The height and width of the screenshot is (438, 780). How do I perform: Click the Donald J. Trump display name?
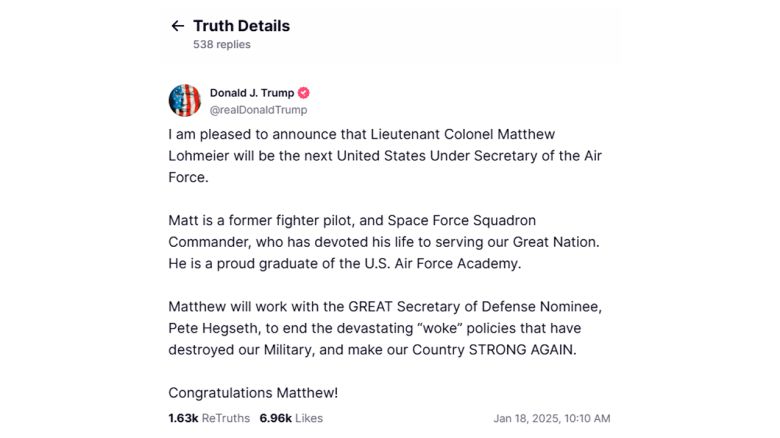252,93
